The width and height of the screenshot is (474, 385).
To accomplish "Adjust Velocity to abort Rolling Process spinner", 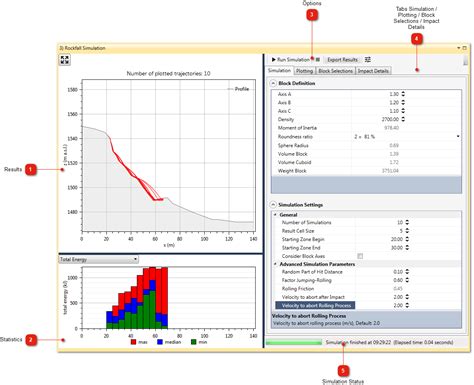I will point(407,305).
